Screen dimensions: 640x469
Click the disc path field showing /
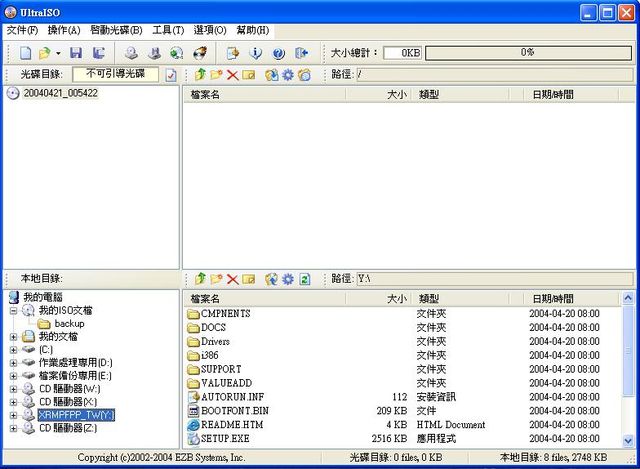pyautogui.click(x=495, y=75)
